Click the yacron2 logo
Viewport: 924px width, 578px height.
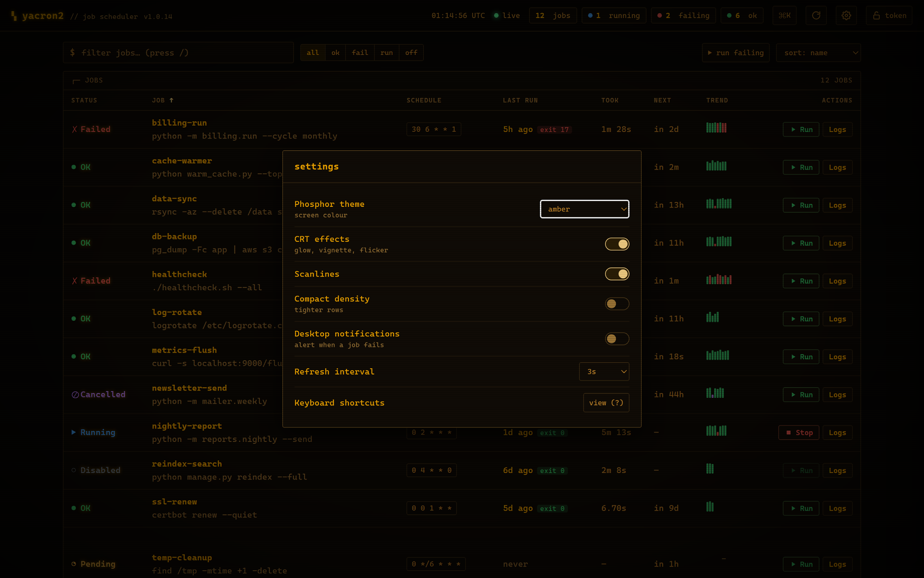pos(37,16)
